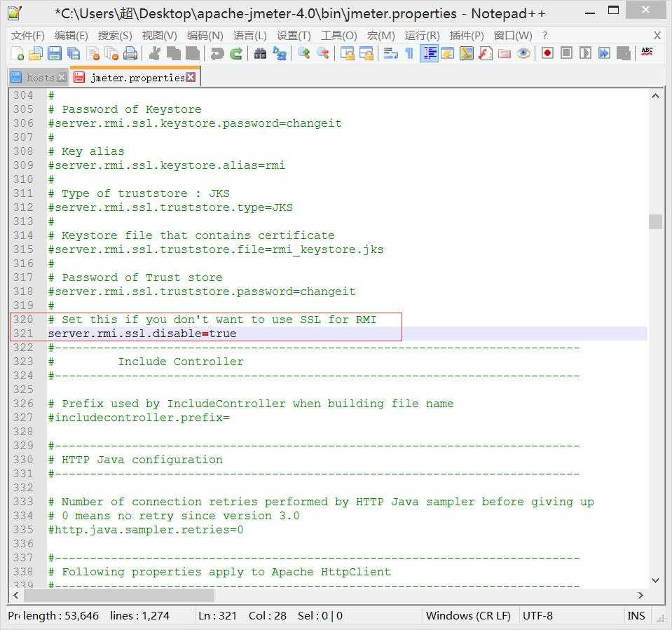Create a new file with the New icon

[x=18, y=53]
